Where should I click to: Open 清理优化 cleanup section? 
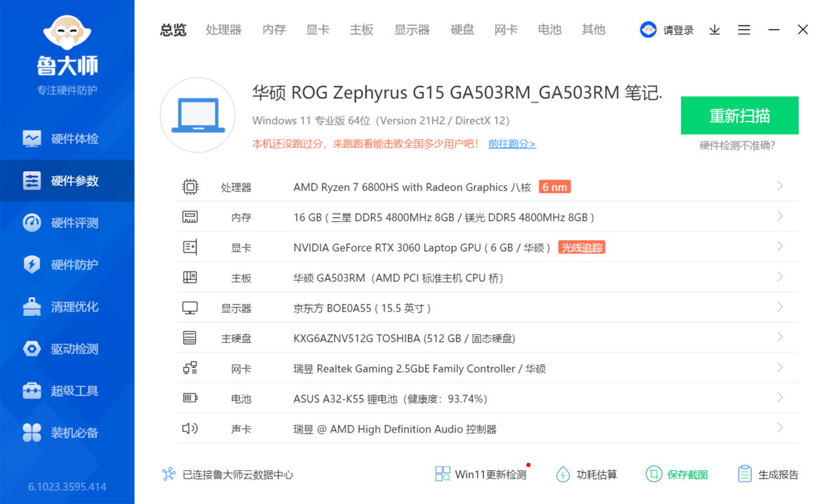(67, 307)
